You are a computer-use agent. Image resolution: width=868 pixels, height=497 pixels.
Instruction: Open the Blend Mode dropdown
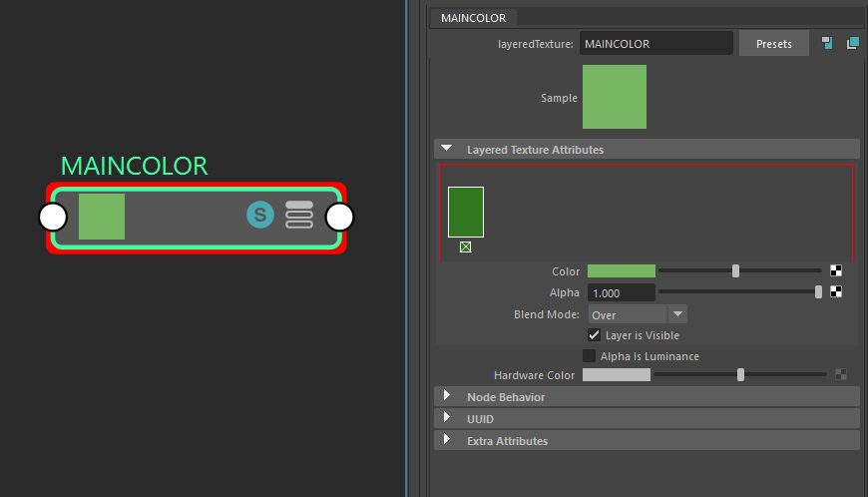(677, 314)
